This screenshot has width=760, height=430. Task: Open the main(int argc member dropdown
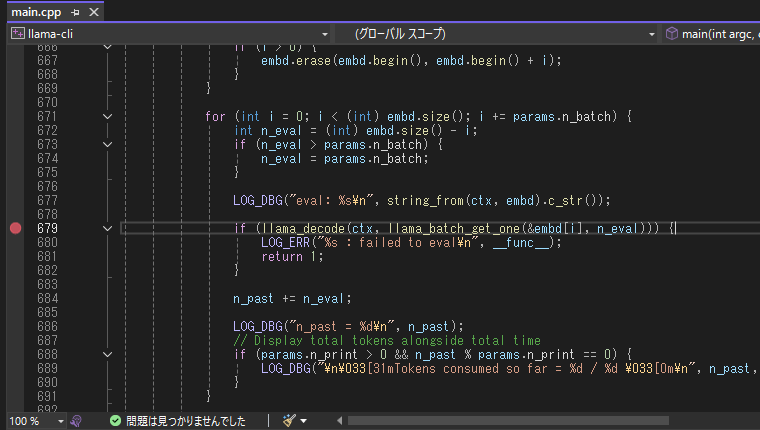pos(713,34)
